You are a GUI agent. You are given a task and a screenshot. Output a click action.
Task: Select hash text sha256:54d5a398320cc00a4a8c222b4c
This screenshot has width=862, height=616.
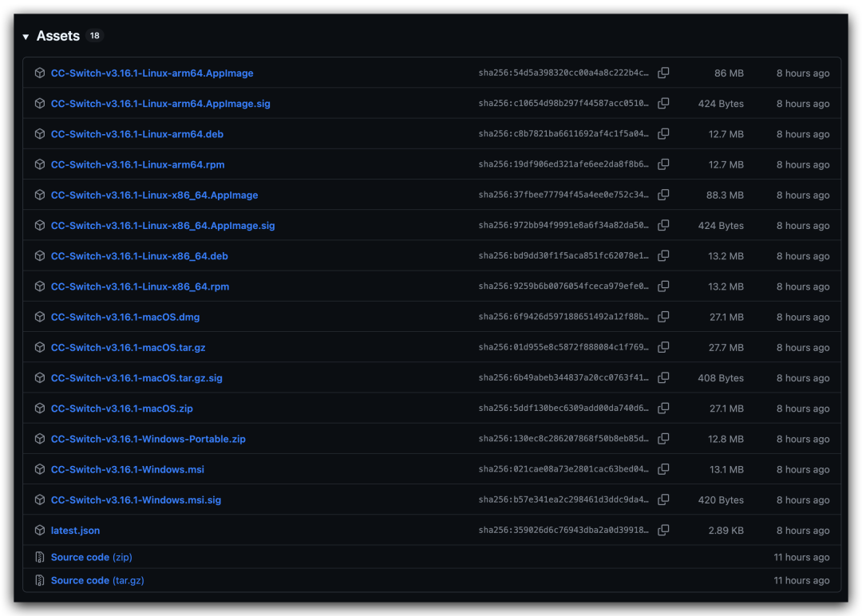[563, 73]
